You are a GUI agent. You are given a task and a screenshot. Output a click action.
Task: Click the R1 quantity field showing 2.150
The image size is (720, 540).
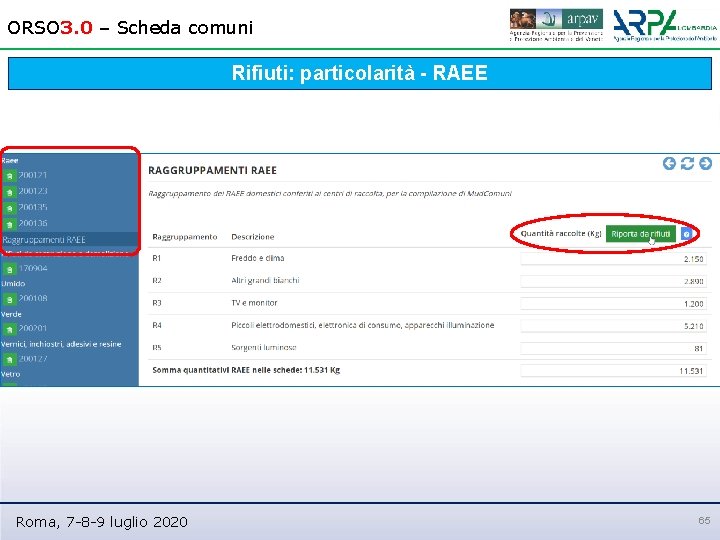pos(613,259)
